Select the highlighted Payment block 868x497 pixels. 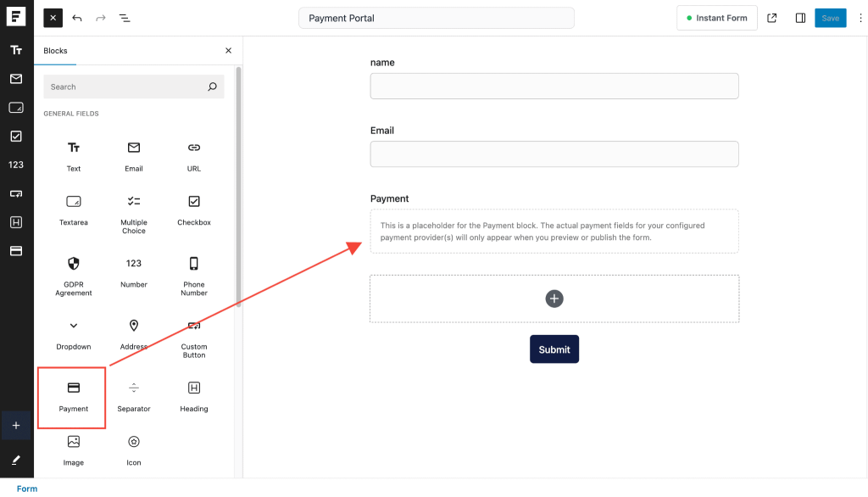72,395
